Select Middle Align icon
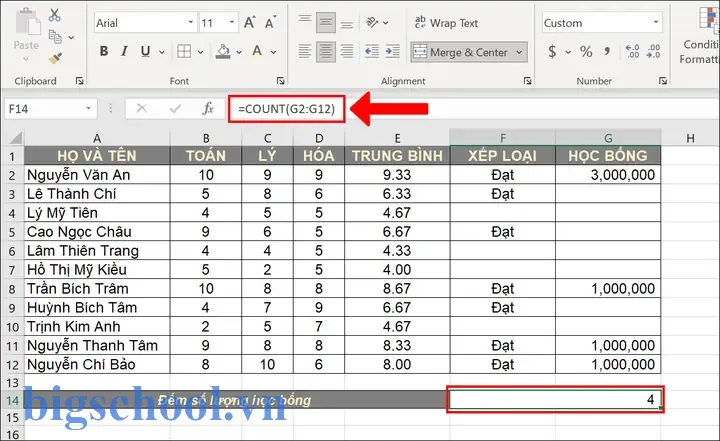720x441 pixels. pos(326,23)
